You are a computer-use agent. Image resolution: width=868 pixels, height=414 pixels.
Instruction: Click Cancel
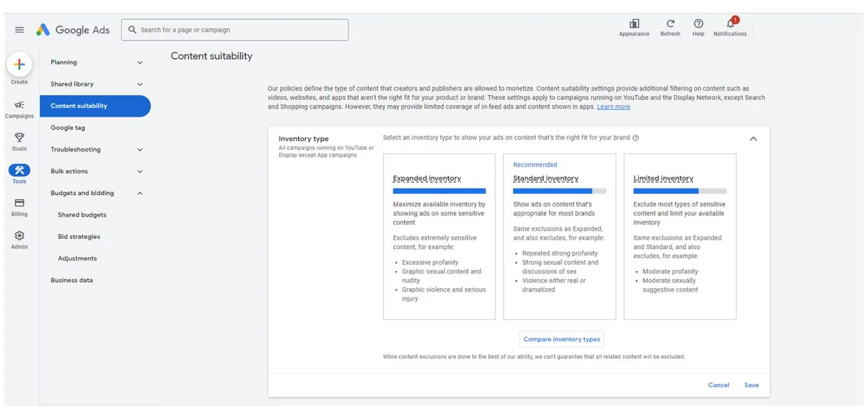[719, 385]
